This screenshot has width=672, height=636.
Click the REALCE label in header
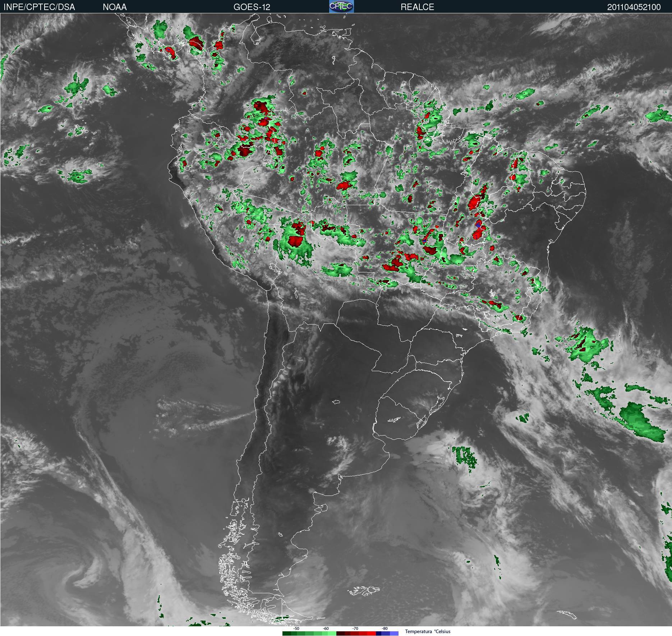click(417, 7)
